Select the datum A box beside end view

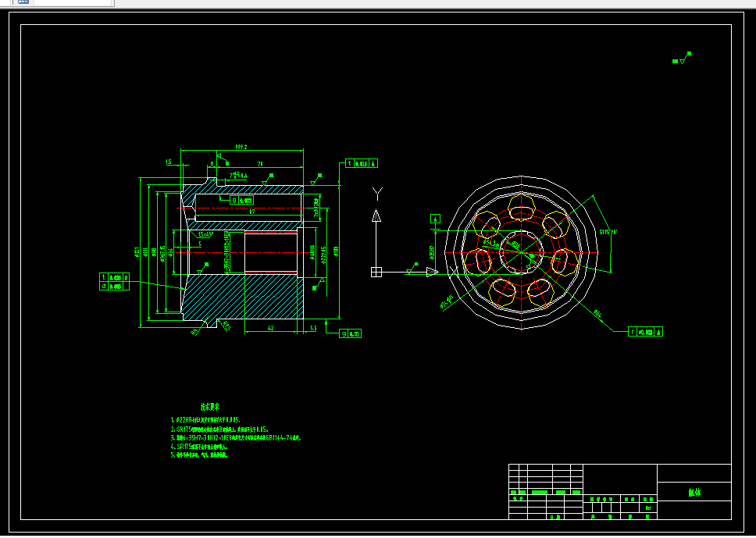(x=435, y=219)
